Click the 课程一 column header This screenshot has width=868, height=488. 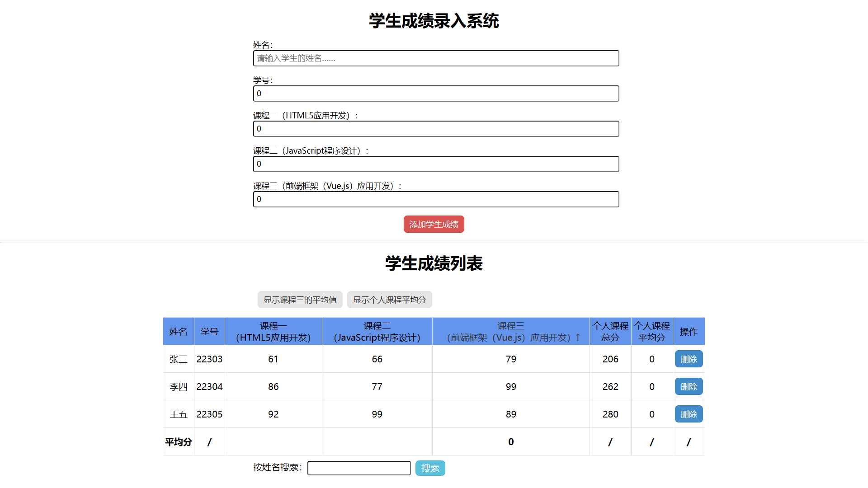pos(273,332)
